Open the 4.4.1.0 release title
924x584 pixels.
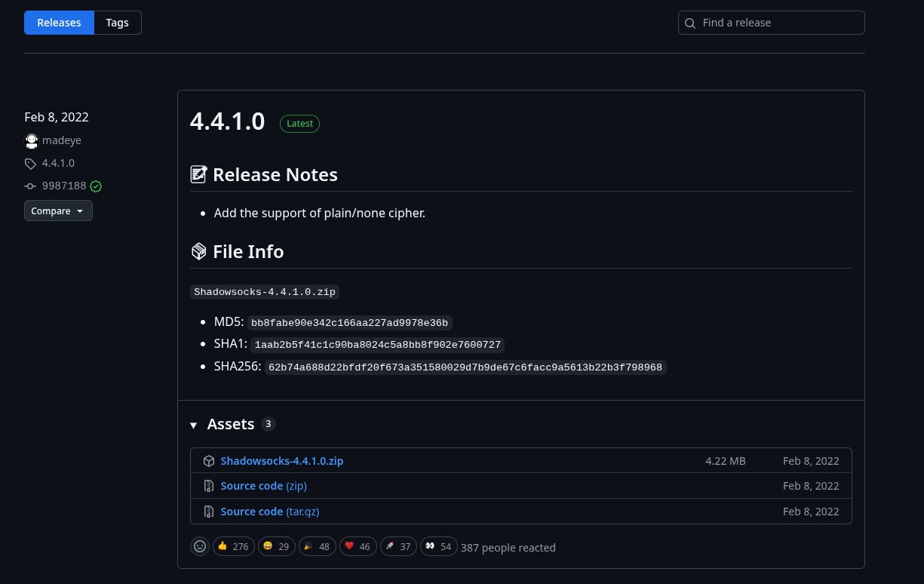(227, 121)
